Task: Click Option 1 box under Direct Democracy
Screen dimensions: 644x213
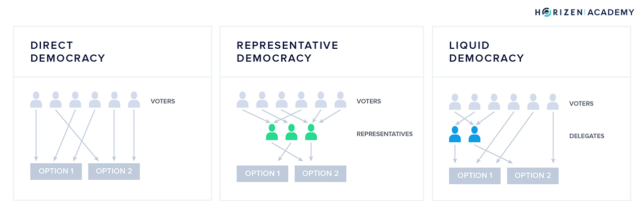Action: (x=56, y=171)
